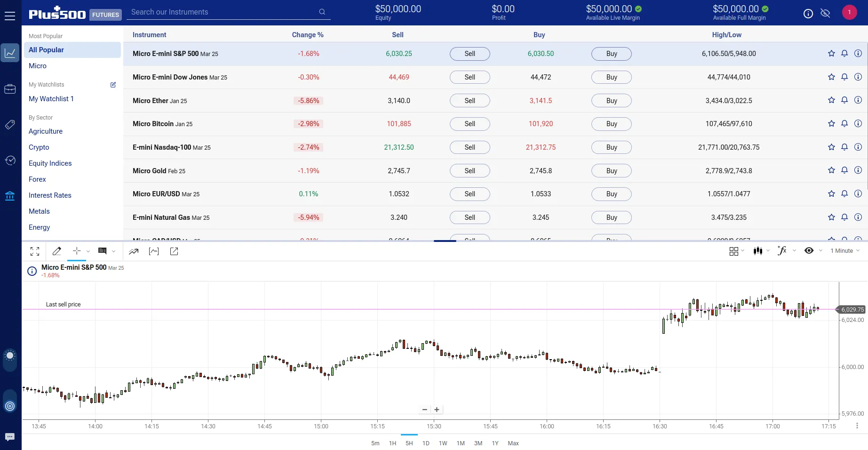
Task: Buy Micro Bitcoin Jan 25
Action: pyautogui.click(x=611, y=124)
